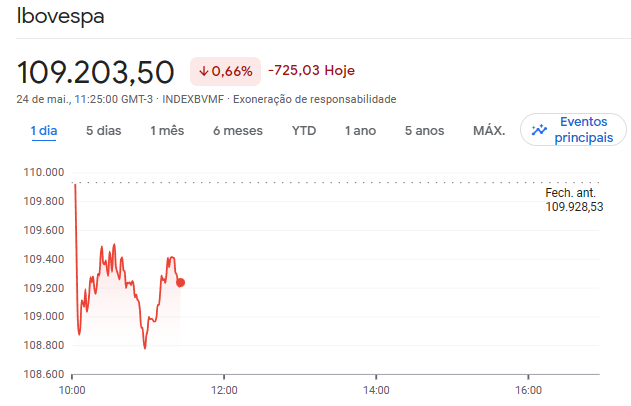View the 5 anos range

pyautogui.click(x=424, y=131)
